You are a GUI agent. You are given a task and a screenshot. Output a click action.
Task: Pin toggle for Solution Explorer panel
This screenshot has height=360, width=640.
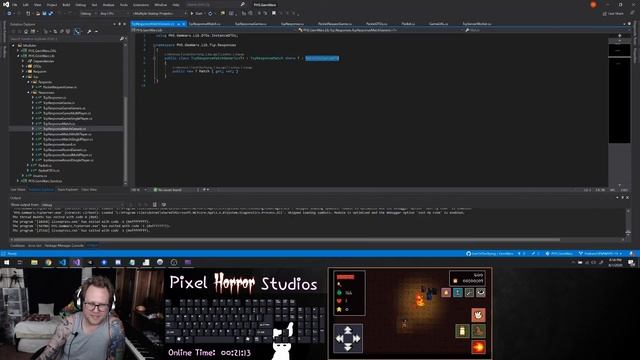click(x=120, y=24)
